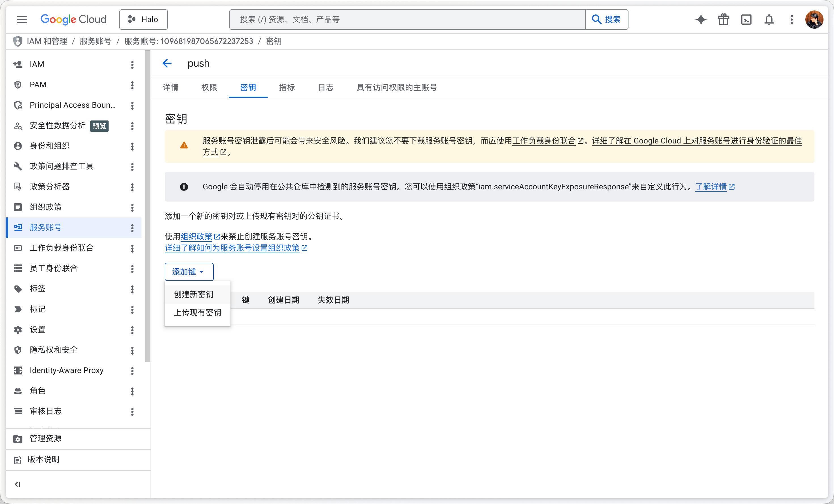
Task: Click the sidebar vertical scrollbar
Action: click(x=147, y=206)
